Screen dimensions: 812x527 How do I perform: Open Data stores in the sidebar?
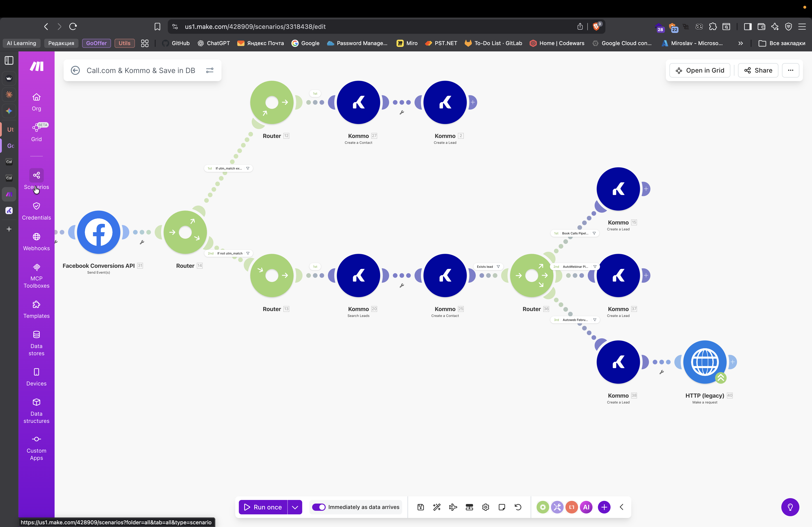37,343
